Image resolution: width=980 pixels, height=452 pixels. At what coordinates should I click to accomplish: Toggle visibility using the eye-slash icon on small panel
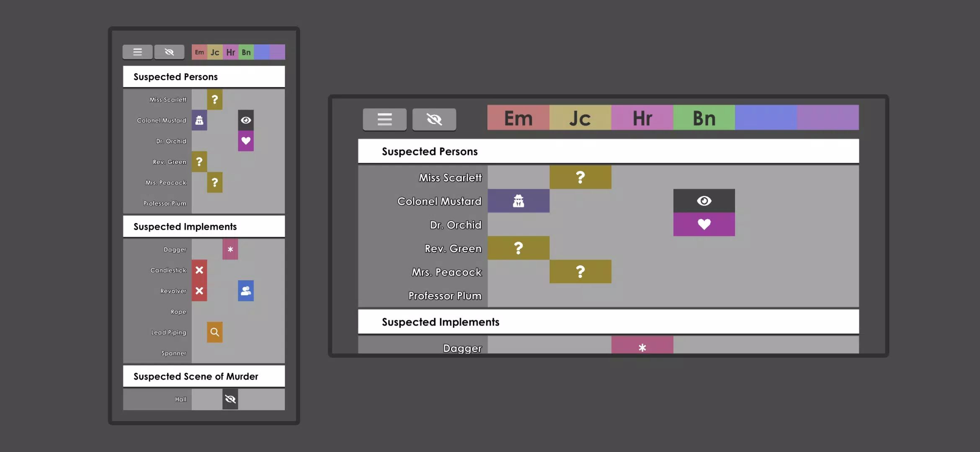[x=169, y=52]
